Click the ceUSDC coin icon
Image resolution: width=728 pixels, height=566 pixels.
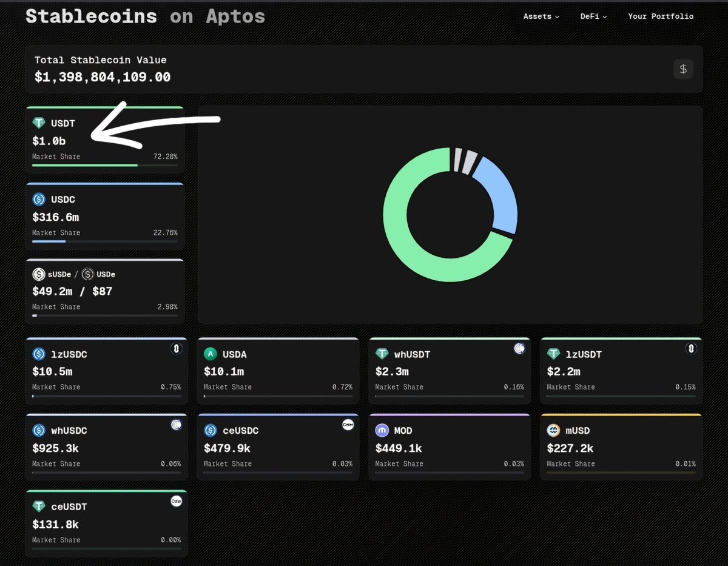pyautogui.click(x=211, y=430)
